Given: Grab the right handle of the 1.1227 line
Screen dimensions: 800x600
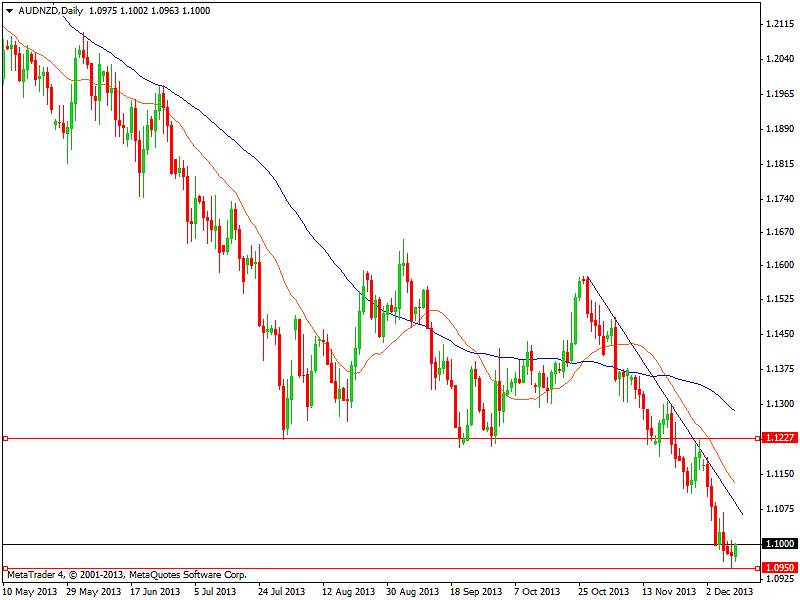Looking at the screenshot, I should click(757, 438).
